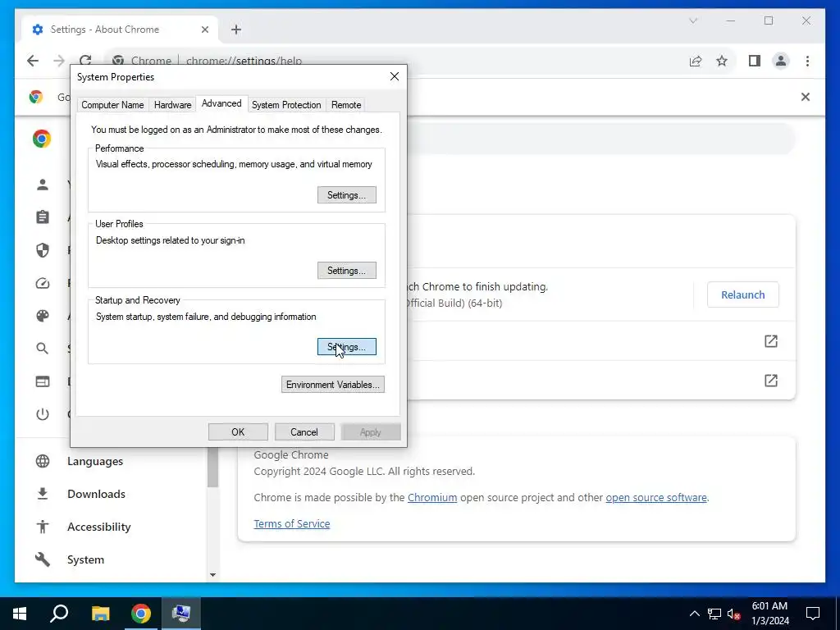Image resolution: width=840 pixels, height=630 pixels.
Task: Open Languages settings section
Action: pyautogui.click(x=95, y=461)
